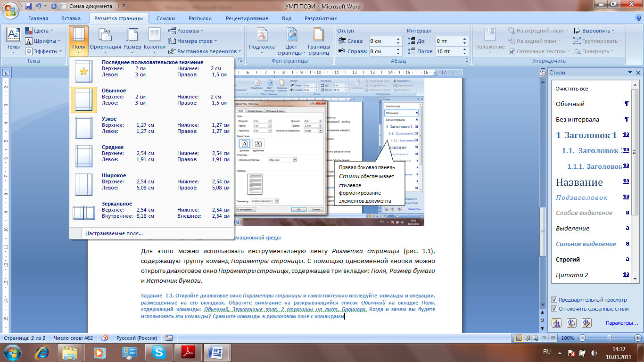Click the New Style icon button
The width and height of the screenshot is (644, 362).
556,323
